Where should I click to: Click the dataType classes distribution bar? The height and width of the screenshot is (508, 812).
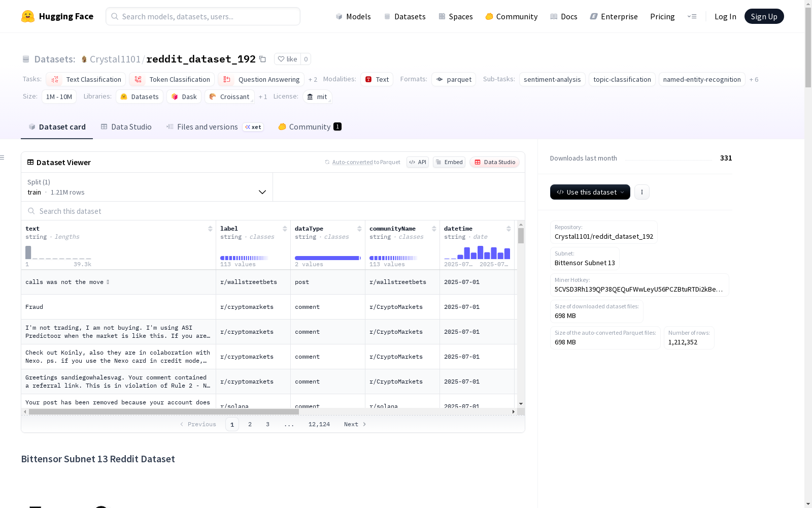(x=328, y=258)
